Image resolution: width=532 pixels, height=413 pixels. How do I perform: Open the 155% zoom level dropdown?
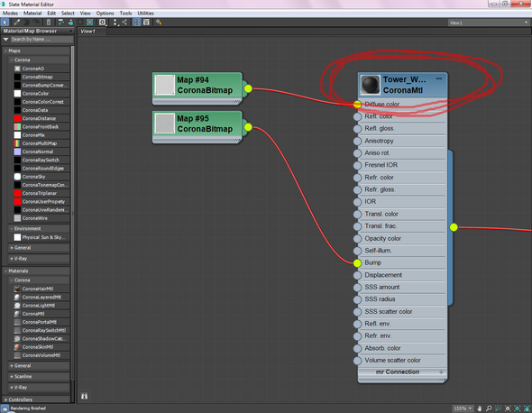click(x=463, y=408)
